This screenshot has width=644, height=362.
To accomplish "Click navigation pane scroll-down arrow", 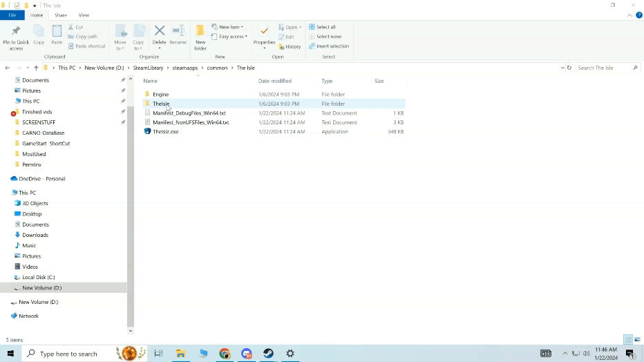I will click(x=131, y=331).
